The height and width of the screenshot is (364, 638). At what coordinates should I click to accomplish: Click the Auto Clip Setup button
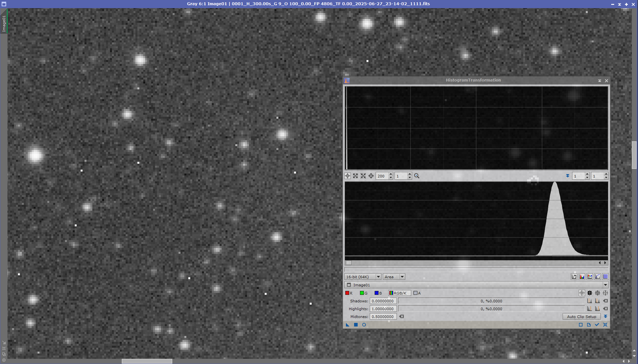coord(581,316)
